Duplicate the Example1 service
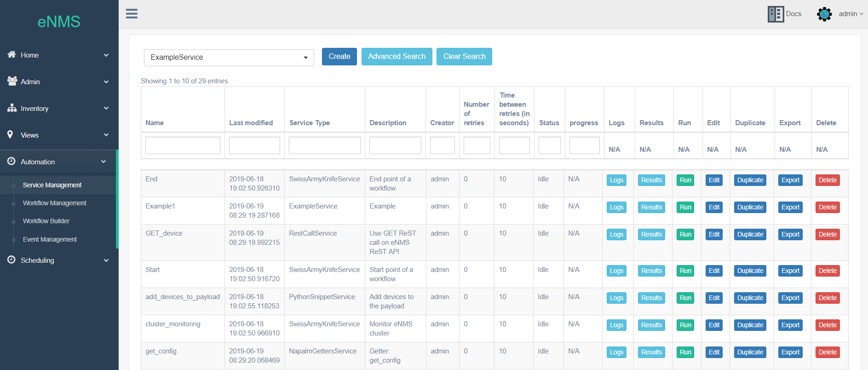868x370 pixels. (x=750, y=208)
